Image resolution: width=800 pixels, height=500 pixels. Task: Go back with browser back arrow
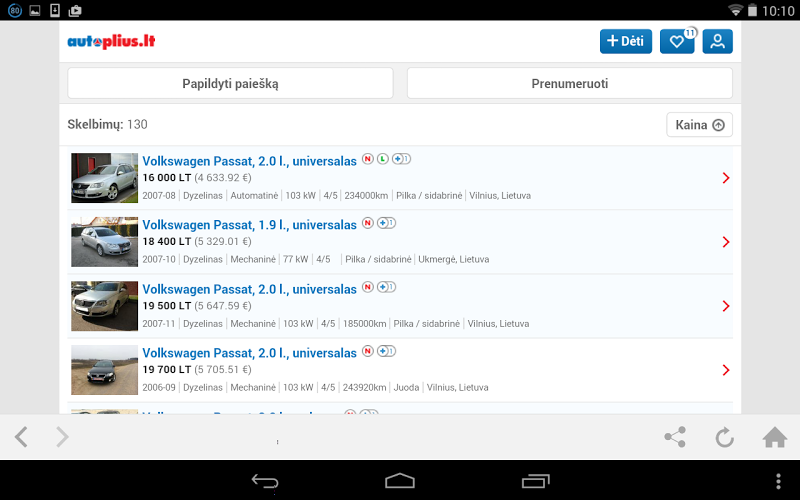[21, 437]
